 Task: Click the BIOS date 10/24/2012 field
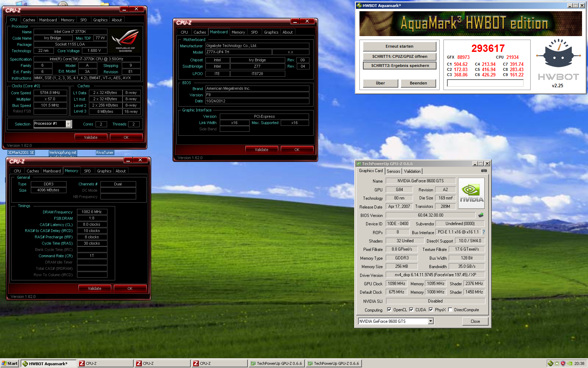(257, 101)
